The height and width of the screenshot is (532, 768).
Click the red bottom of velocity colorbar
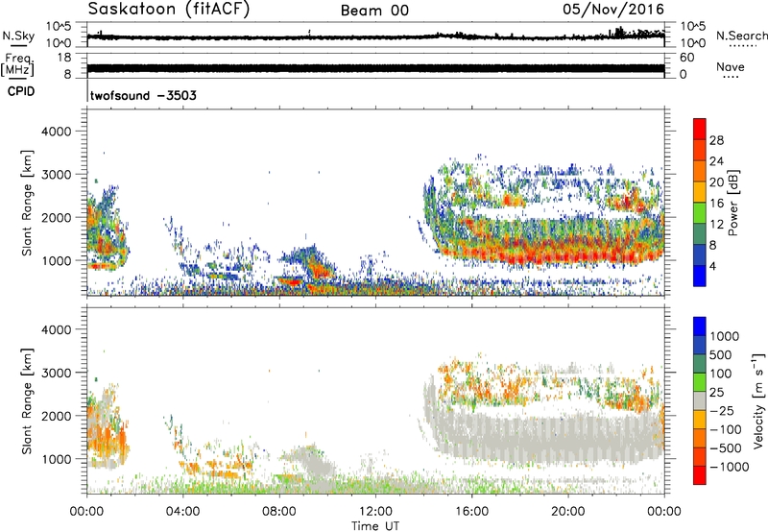700,475
